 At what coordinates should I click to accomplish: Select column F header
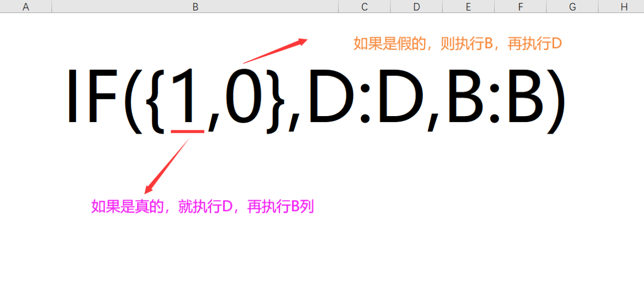tap(520, 7)
